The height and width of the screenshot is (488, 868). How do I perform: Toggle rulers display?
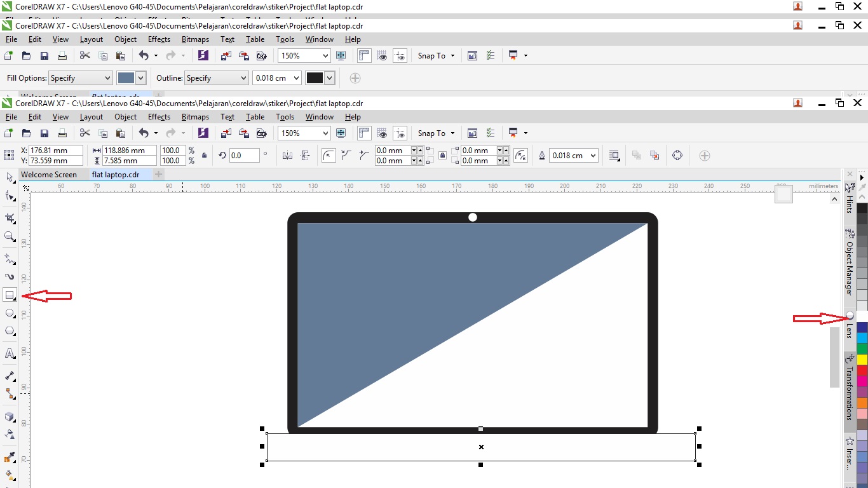(x=363, y=133)
